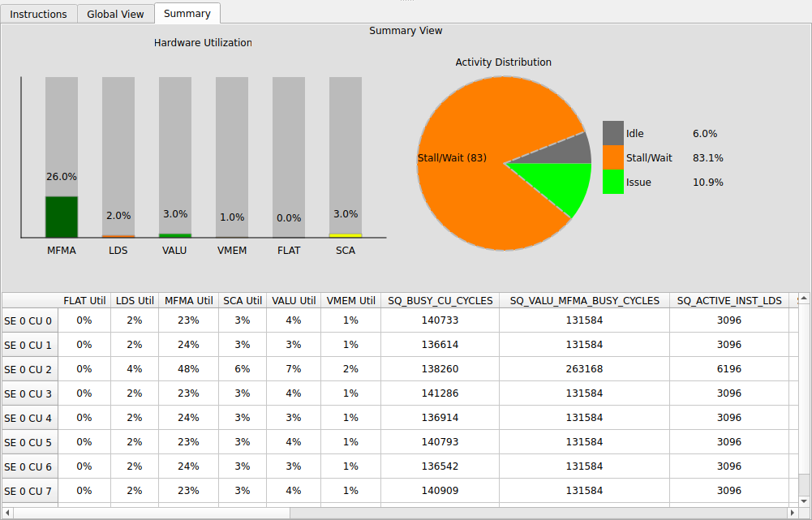The image size is (812, 520).
Task: Click the SCA utilization bar
Action: [x=345, y=235]
